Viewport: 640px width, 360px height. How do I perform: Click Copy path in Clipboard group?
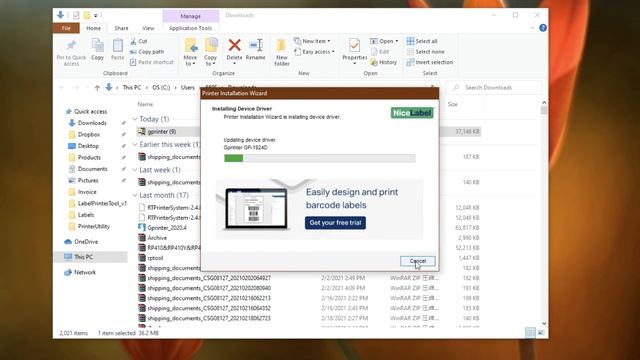(147, 52)
